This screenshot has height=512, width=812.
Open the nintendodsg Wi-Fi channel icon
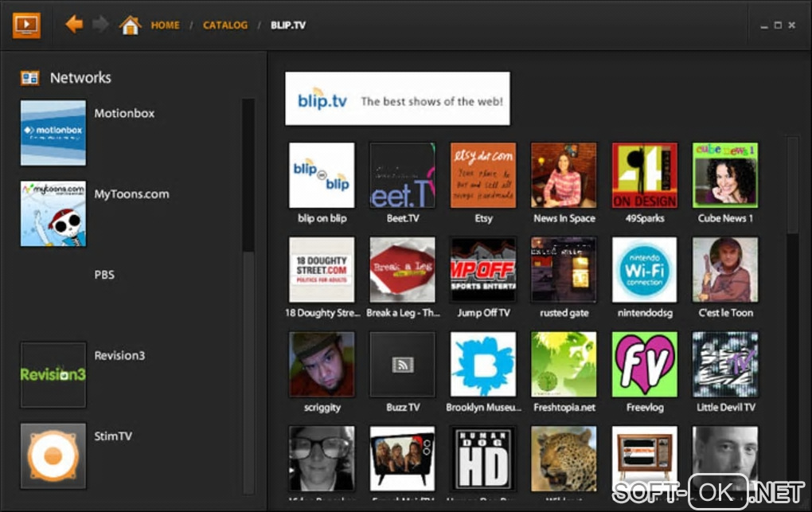click(645, 269)
